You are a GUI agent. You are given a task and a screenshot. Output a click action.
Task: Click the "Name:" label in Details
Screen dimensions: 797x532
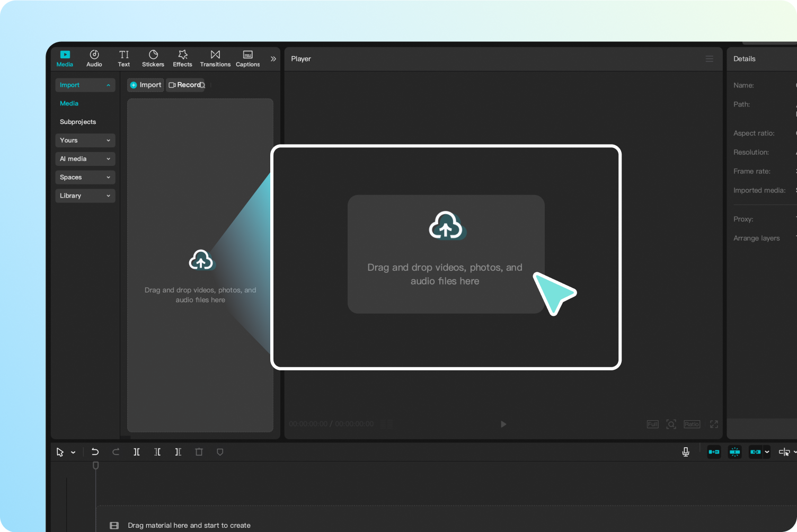click(x=743, y=85)
